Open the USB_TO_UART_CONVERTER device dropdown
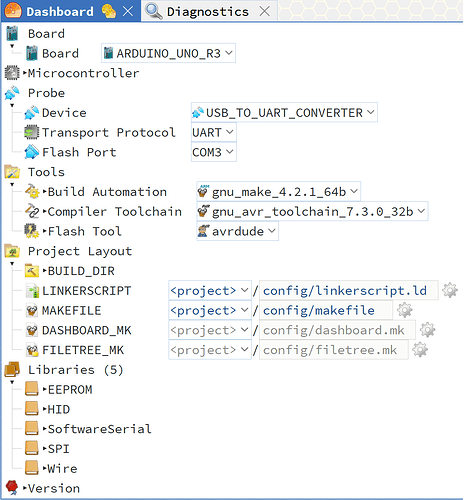Screen dimensions: 466x500 point(284,113)
